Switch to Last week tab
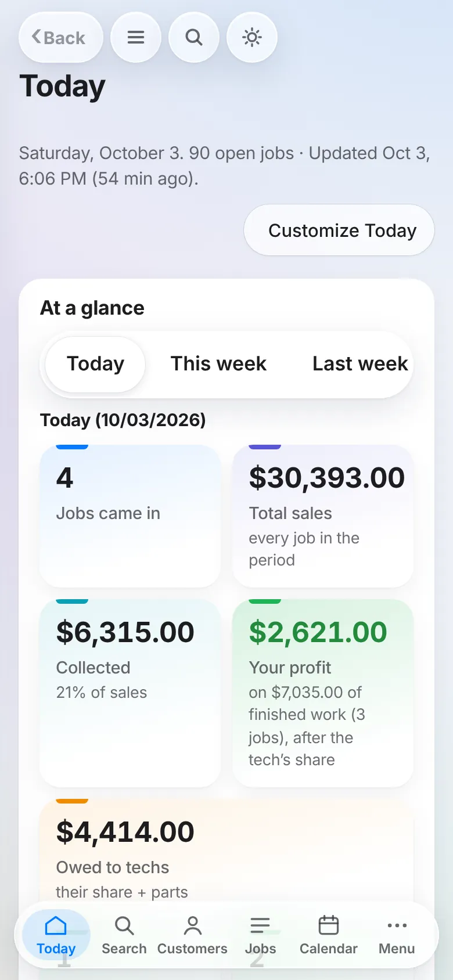This screenshot has width=453, height=980. point(360,364)
